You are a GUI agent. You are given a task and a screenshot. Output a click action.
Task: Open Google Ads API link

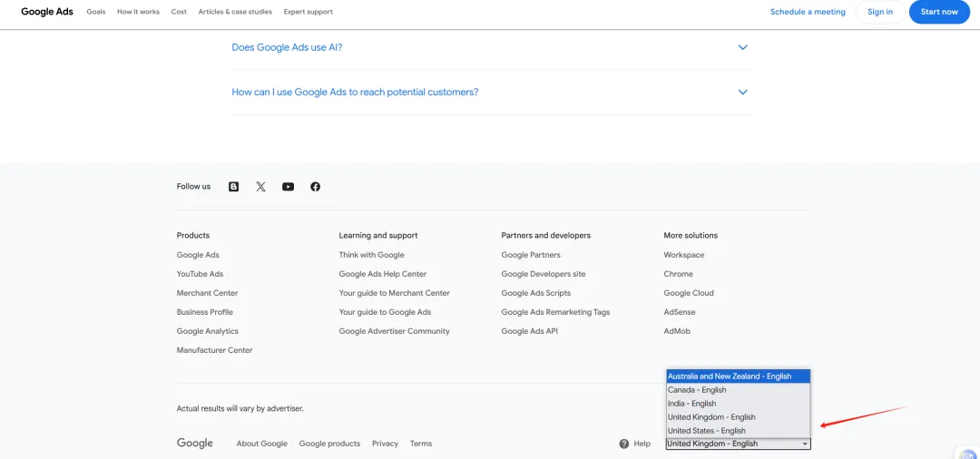coord(529,331)
